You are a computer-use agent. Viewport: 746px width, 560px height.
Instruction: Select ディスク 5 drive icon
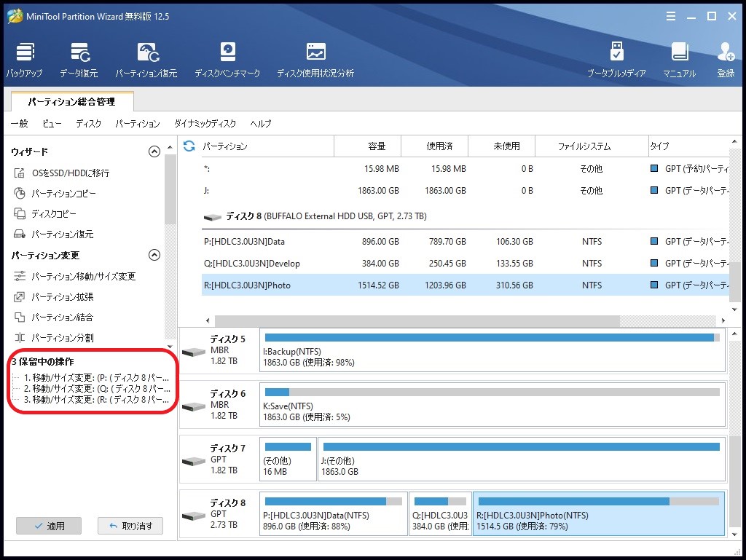pos(194,352)
